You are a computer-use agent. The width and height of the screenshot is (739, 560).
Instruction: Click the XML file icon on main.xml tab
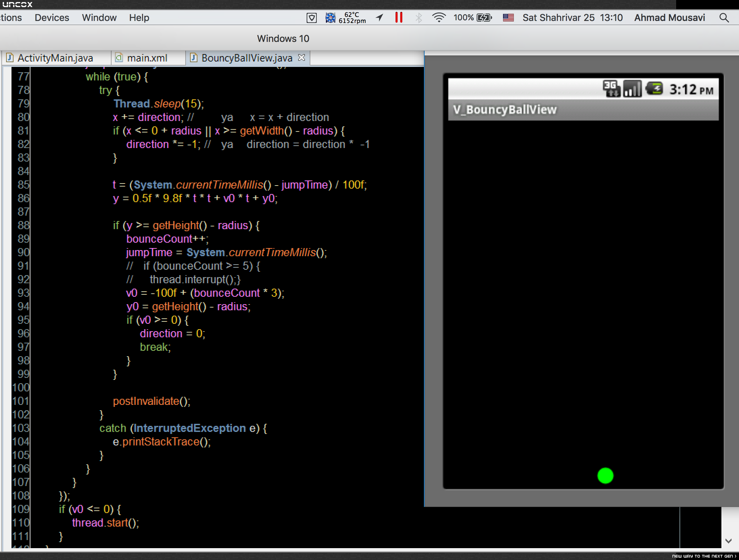[119, 58]
